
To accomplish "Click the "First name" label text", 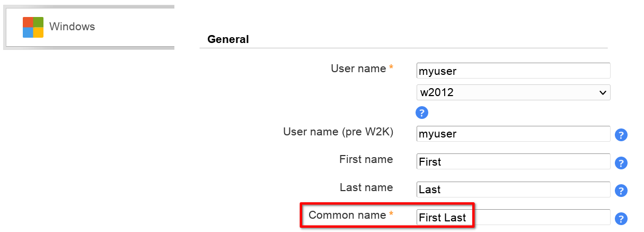I will [366, 159].
